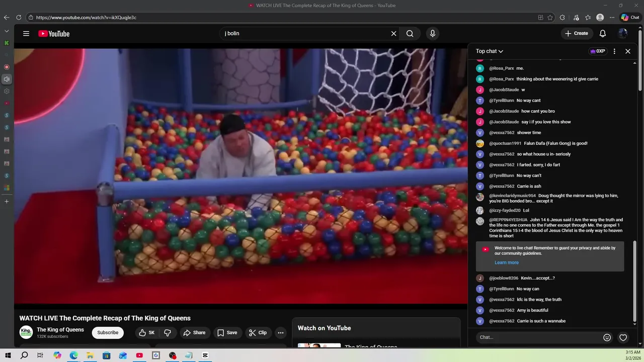Subscribe to The King of Queens
Image resolution: width=644 pixels, height=362 pixels.
(108, 332)
